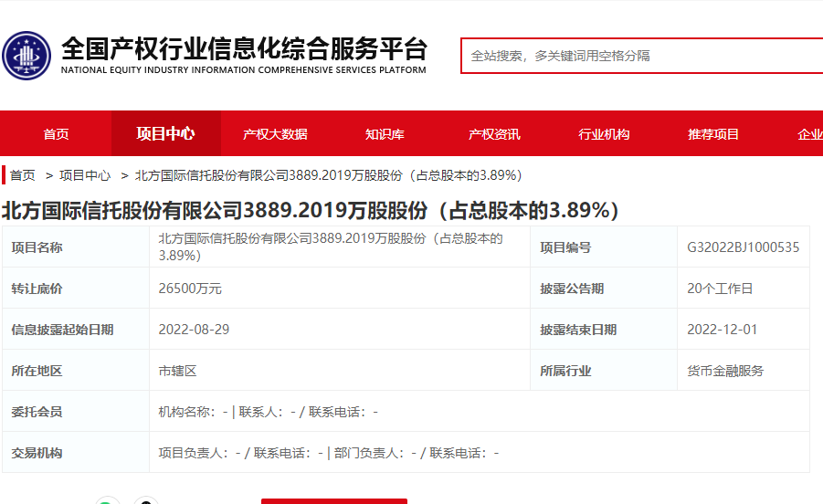
Task: Click the 首页 breadcrumb link
Action: 23,175
